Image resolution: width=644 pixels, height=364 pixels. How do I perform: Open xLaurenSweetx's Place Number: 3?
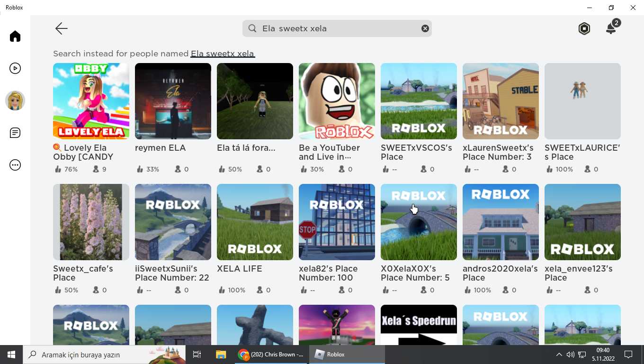point(501,101)
